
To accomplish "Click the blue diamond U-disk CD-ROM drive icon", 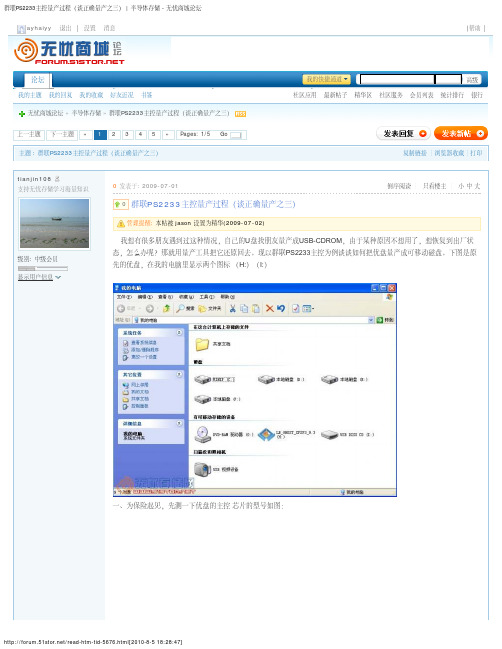I will tap(266, 434).
